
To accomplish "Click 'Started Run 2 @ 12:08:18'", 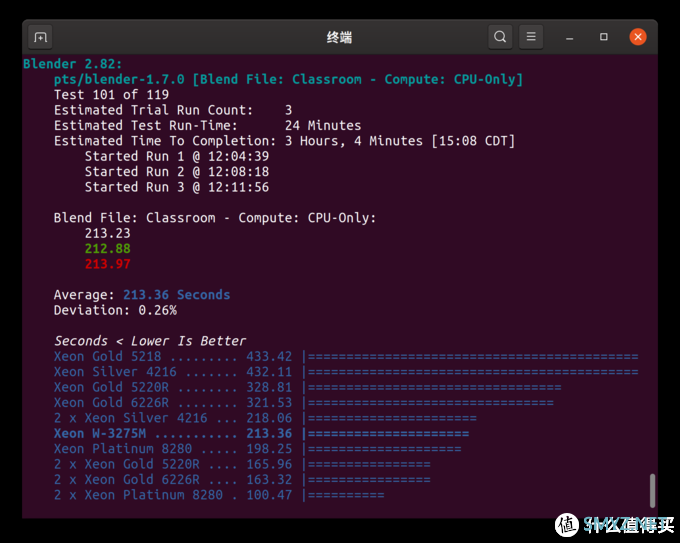I will [x=177, y=172].
